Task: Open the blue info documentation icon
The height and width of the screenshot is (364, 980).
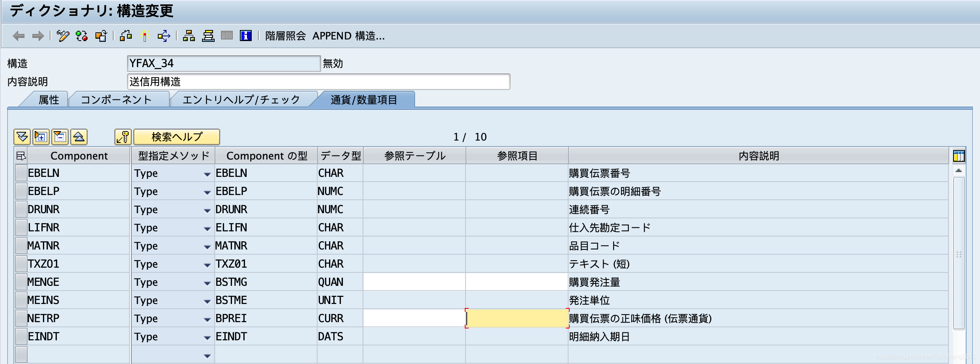Action: coord(246,36)
